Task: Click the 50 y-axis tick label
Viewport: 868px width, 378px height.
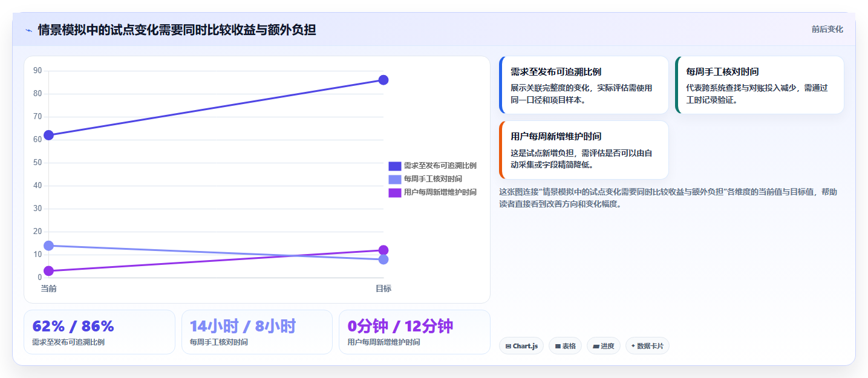Action: coord(38,163)
